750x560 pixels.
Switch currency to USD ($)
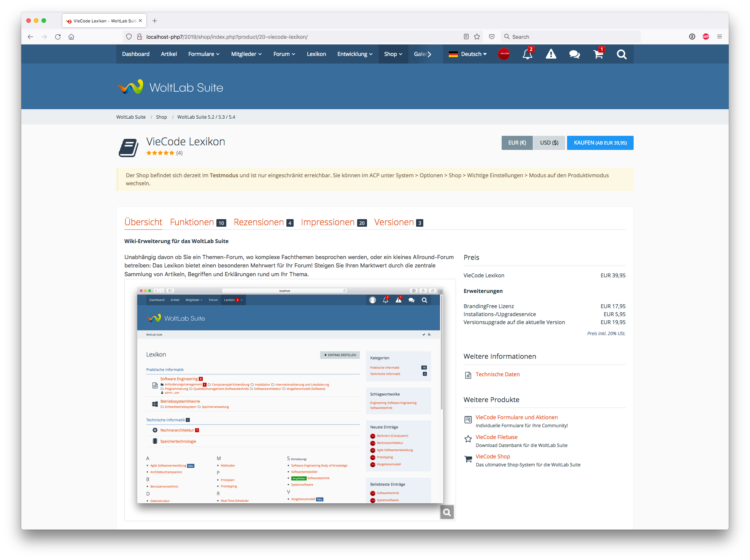point(549,143)
